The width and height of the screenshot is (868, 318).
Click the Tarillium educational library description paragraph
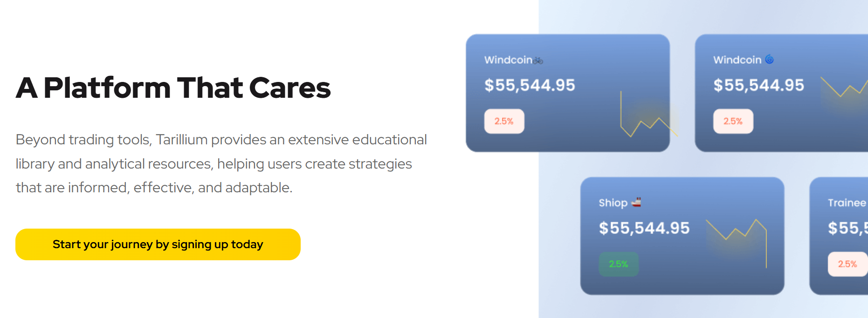click(221, 163)
